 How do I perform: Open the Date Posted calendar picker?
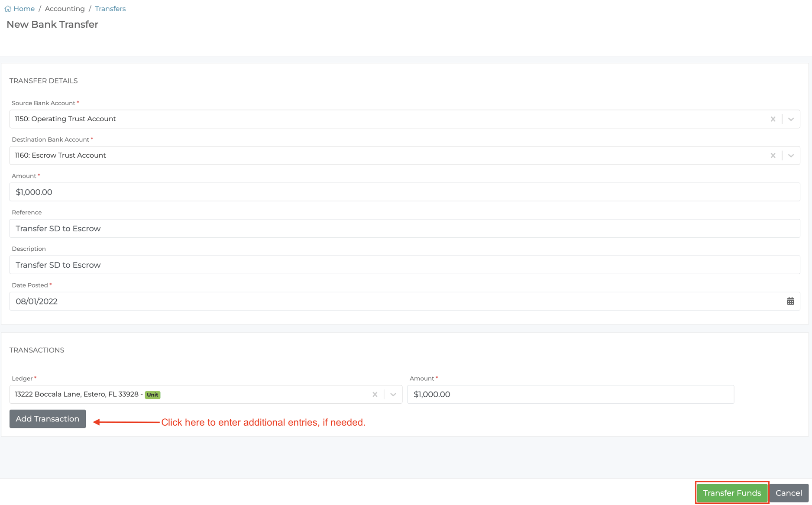(x=790, y=301)
